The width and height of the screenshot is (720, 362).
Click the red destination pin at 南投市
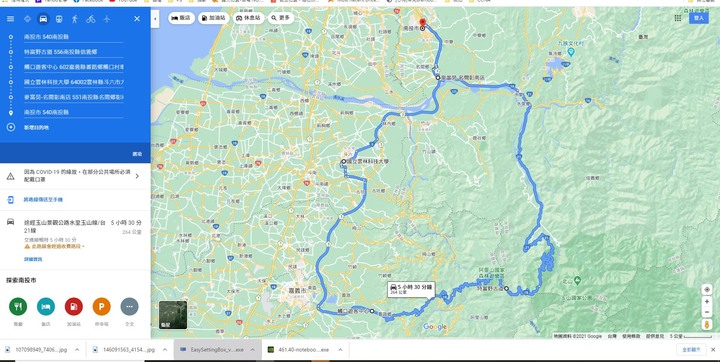[422, 23]
